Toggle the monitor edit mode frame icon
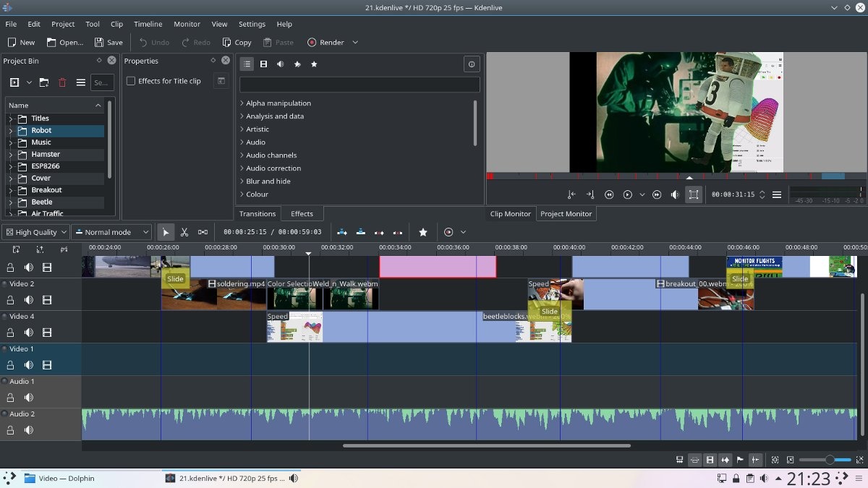Screen dimensions: 868x488 tap(694, 194)
